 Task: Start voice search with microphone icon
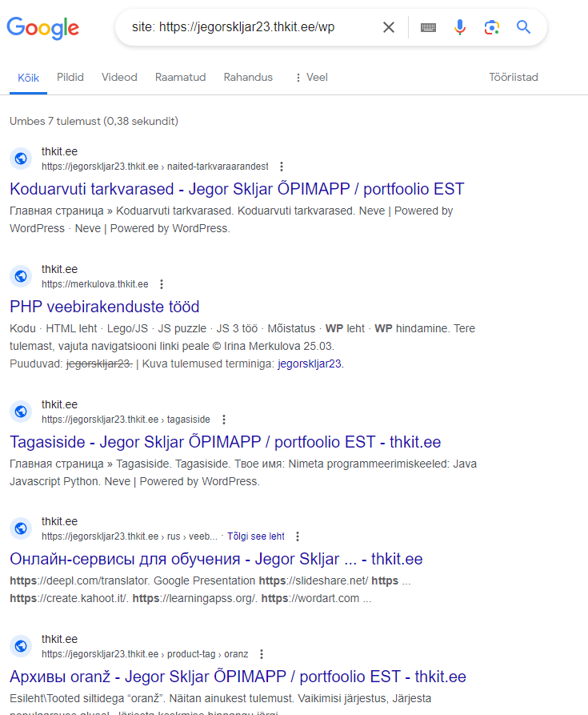click(x=460, y=27)
